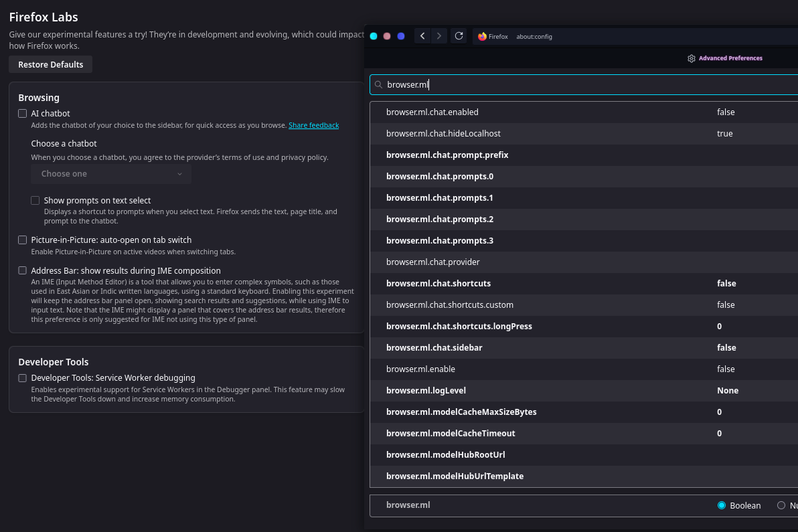Enable Picture-in-Picture auto-open on tab switch
Screen dimensions: 798x532
pos(23,240)
